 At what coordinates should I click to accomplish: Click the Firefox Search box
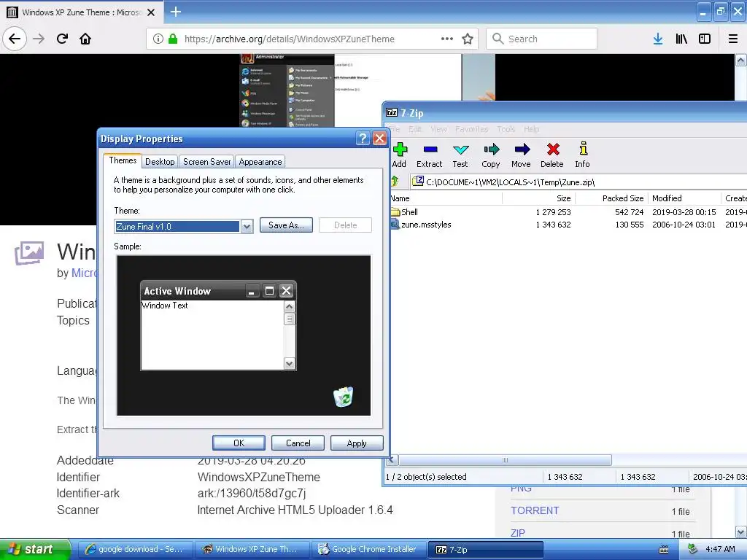(x=542, y=39)
